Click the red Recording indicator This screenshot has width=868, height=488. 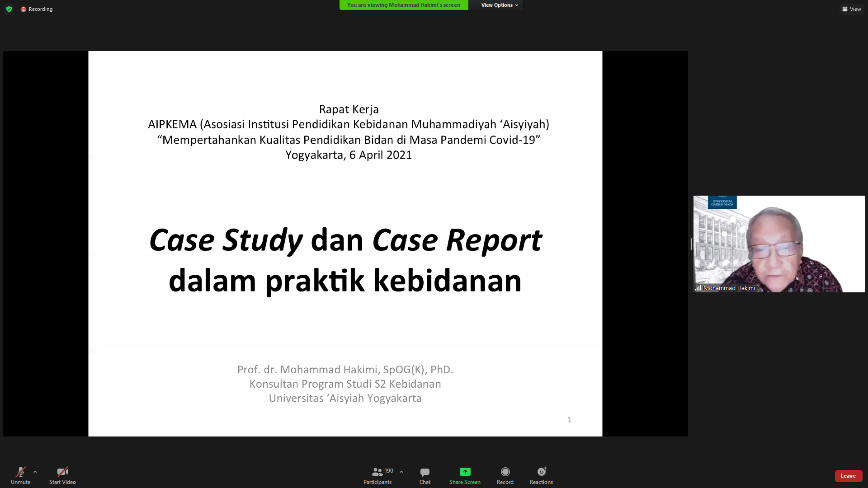pyautogui.click(x=37, y=9)
